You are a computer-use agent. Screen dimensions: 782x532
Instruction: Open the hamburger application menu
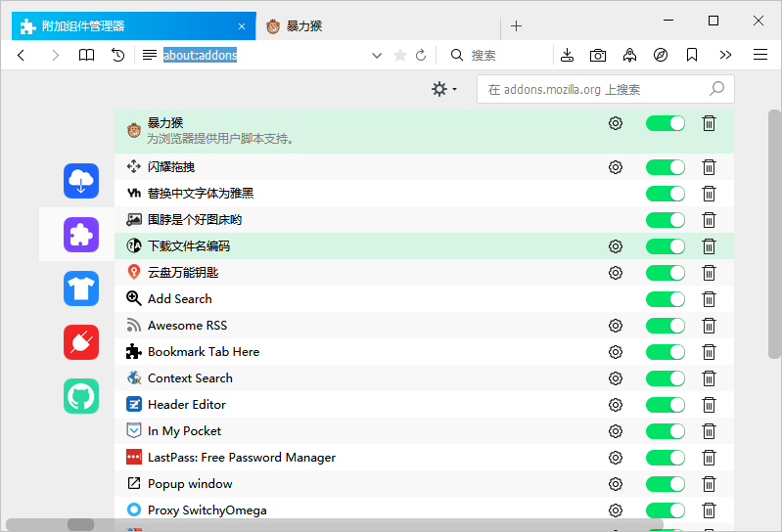(760, 55)
